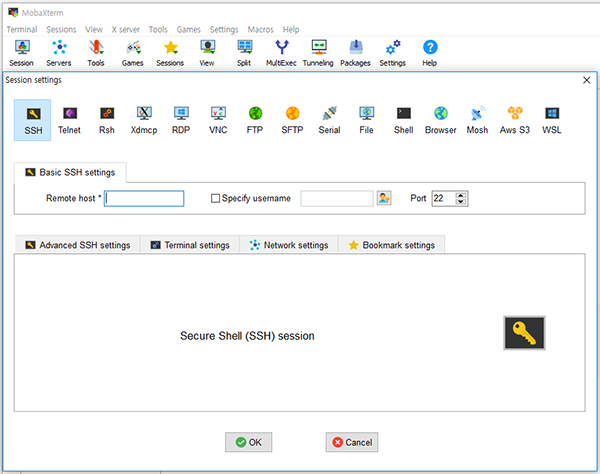Open the Terminal menu
The width and height of the screenshot is (600, 474).
pyautogui.click(x=22, y=29)
